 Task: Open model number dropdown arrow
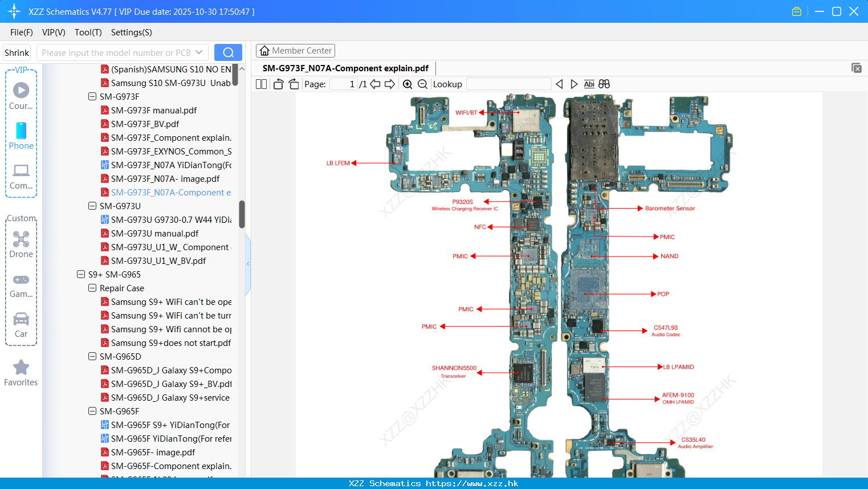point(199,52)
